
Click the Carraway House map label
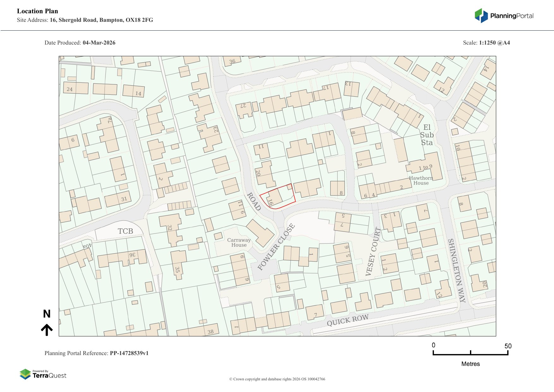[x=239, y=243]
